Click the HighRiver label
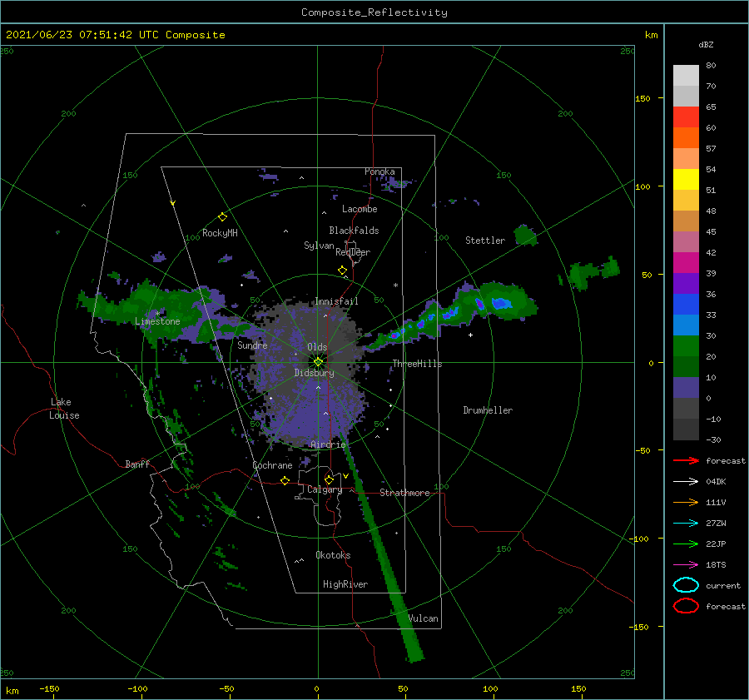Viewport: 749px width, 700px height. [x=345, y=584]
